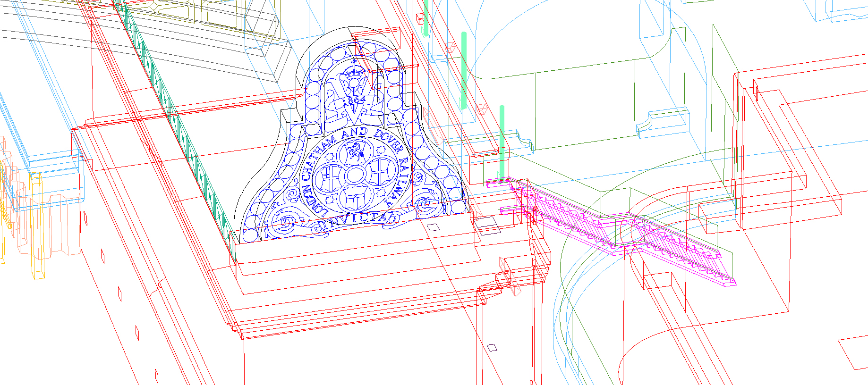
Task: Select the 1864 date text on the crest
Action: point(354,100)
